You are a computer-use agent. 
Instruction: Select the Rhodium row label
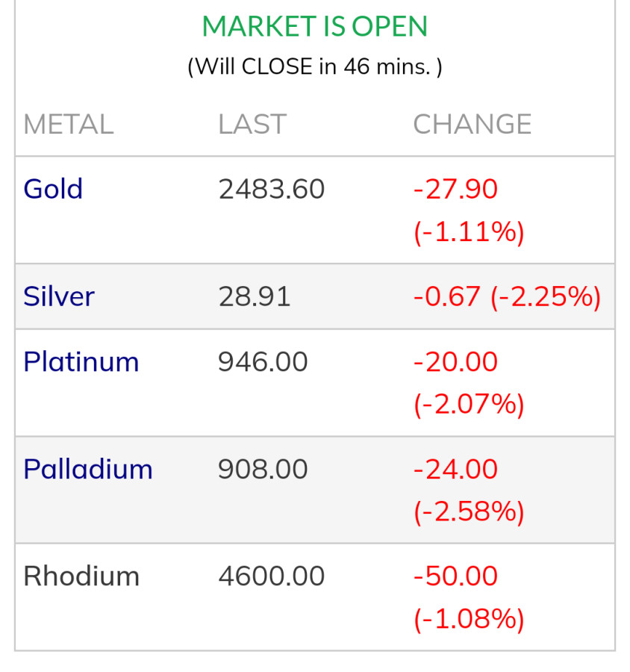81,576
